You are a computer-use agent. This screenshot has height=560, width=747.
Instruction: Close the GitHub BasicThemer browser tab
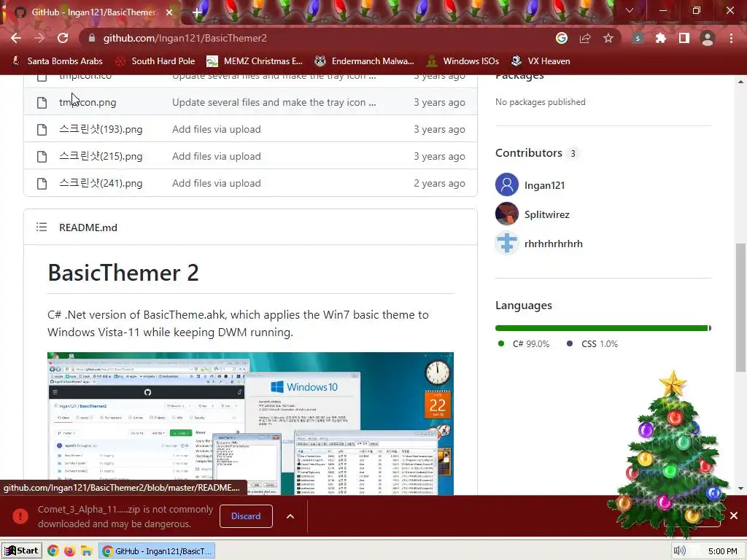[x=169, y=12]
